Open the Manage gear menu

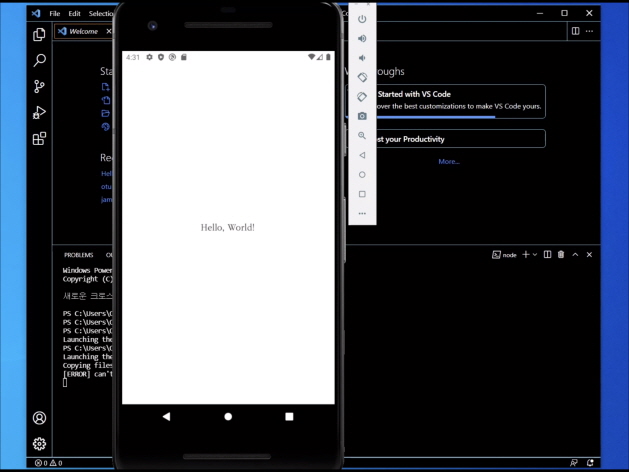point(39,444)
